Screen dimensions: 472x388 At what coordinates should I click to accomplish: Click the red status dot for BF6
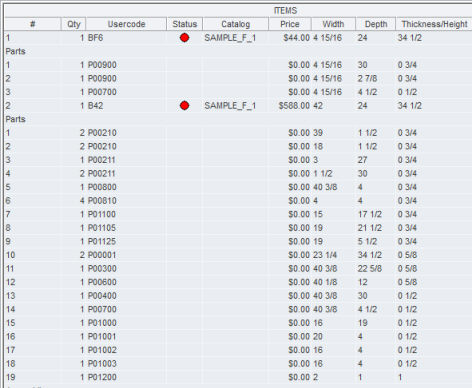184,38
